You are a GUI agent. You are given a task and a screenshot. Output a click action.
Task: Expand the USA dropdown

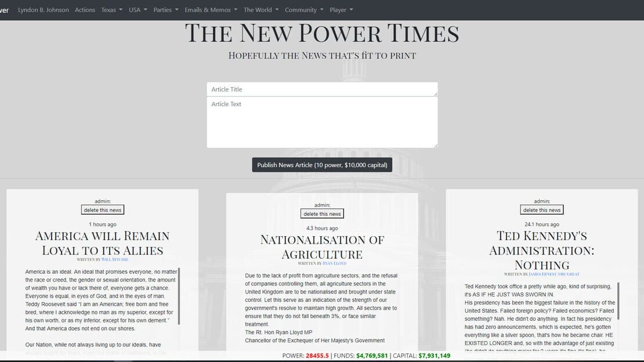click(x=138, y=10)
